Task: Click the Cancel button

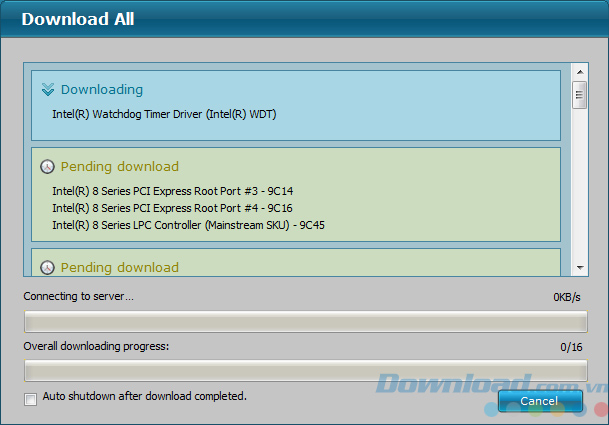Action: [540, 401]
